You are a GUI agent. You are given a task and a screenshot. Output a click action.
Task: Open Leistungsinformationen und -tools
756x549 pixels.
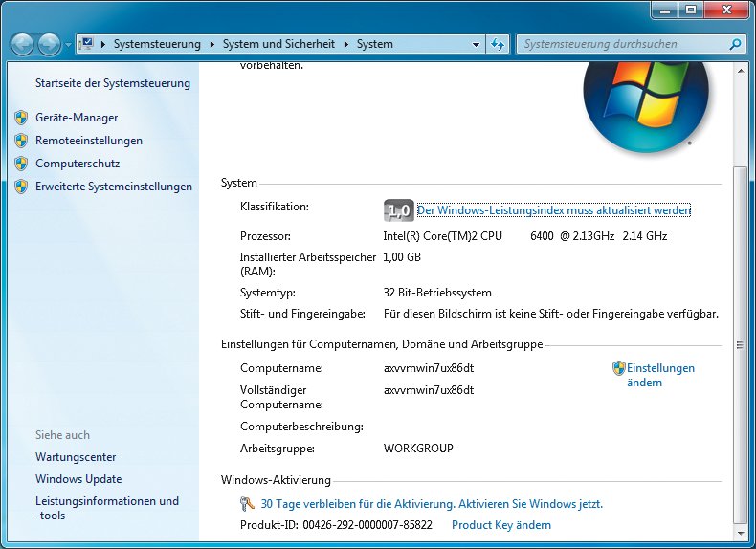point(107,508)
